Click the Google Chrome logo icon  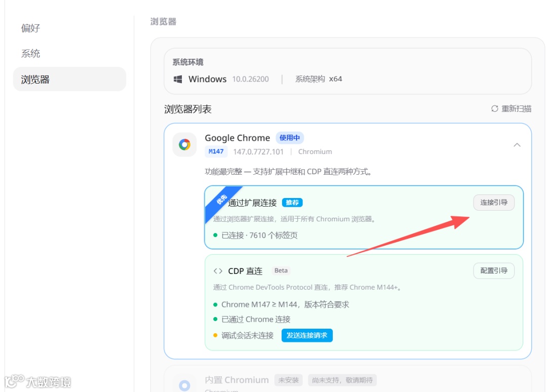pos(184,144)
